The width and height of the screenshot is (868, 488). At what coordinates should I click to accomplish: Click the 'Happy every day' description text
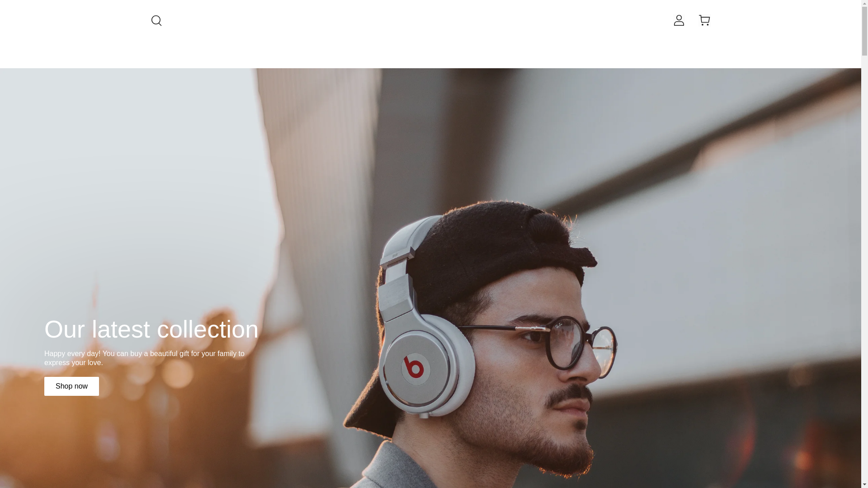click(x=144, y=358)
